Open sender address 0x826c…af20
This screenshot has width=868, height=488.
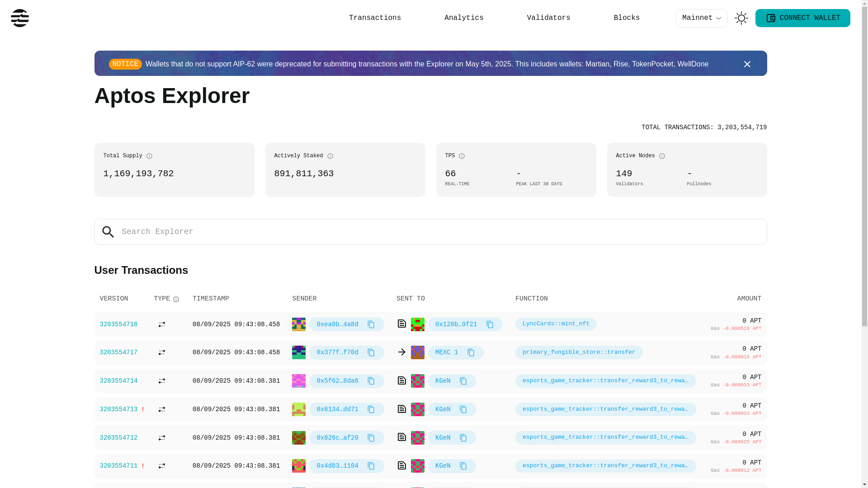pyautogui.click(x=337, y=438)
